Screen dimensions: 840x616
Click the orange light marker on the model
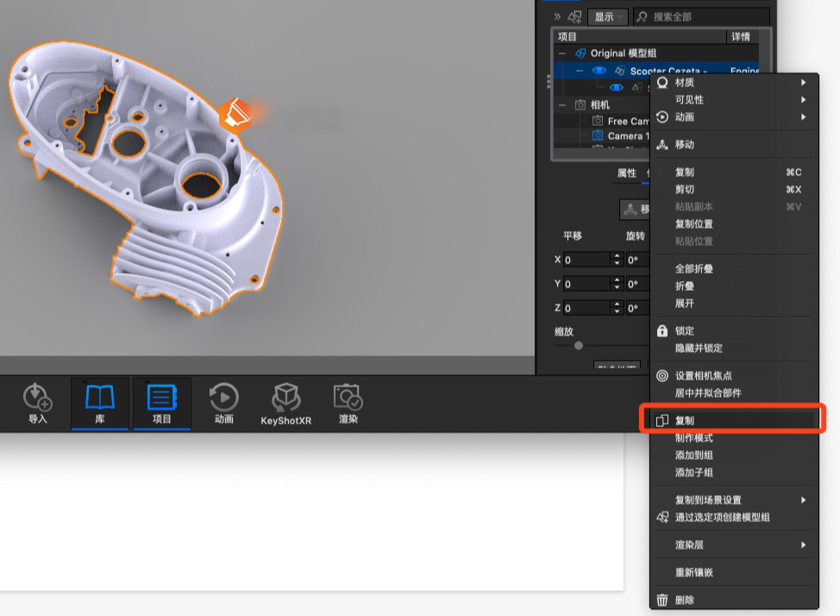click(235, 115)
